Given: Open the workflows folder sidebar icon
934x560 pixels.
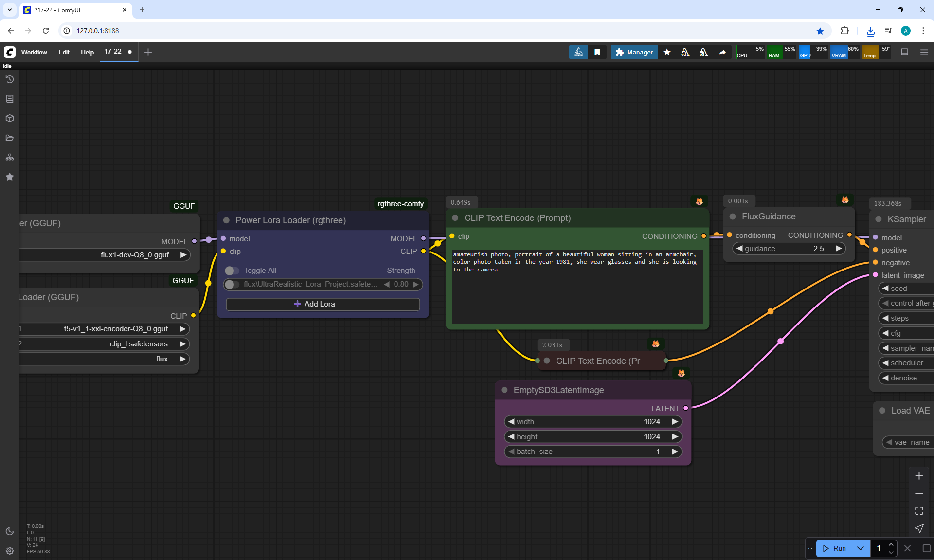Looking at the screenshot, I should point(10,138).
